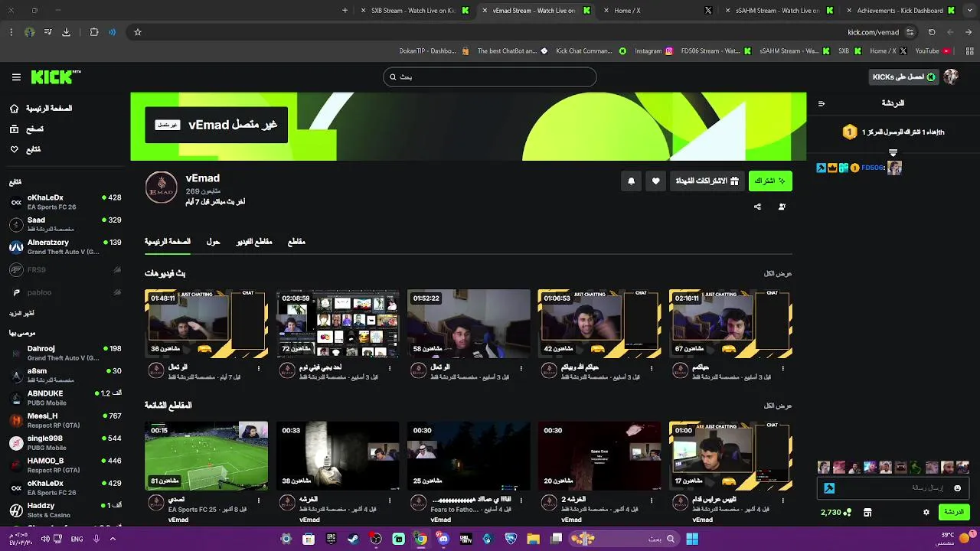Open the hamburger menu beside Kick logo
The width and height of the screenshot is (980, 551).
pos(16,77)
